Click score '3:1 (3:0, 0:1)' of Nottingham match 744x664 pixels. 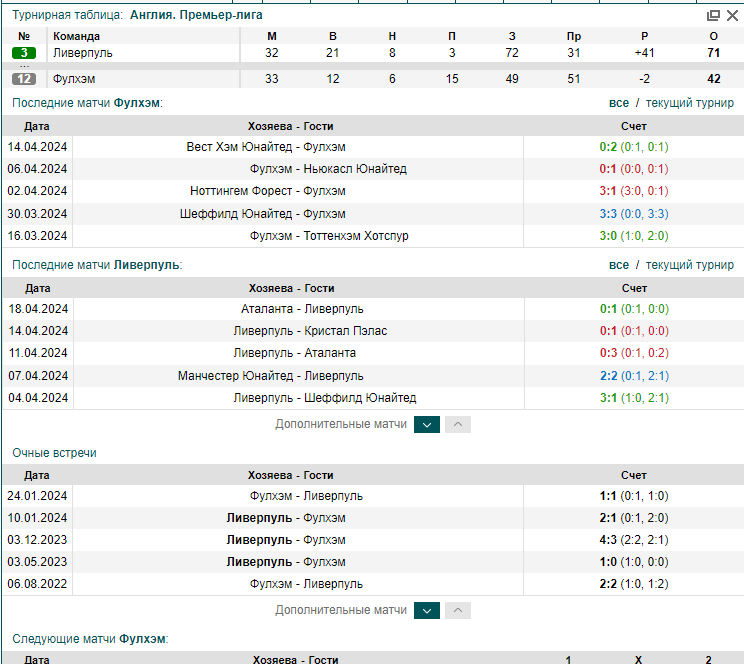(x=634, y=191)
